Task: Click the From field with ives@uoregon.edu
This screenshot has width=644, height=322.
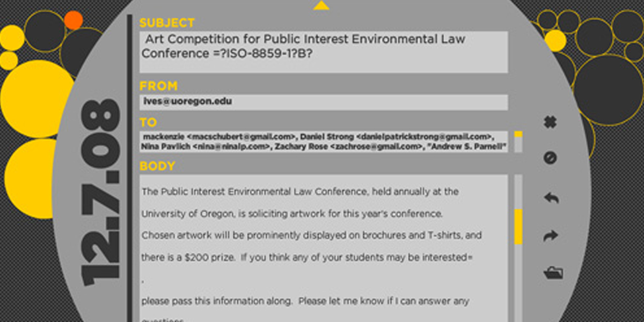Action: 324,103
